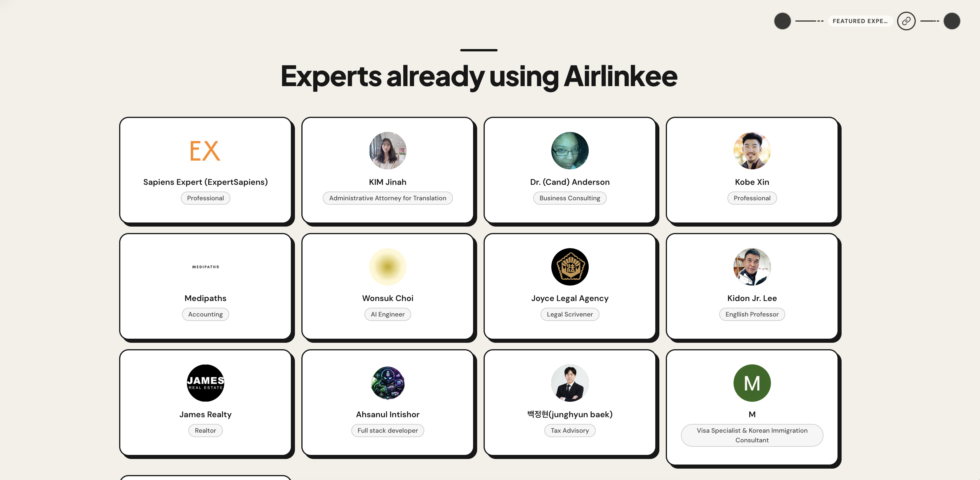This screenshot has width=980, height=480.
Task: Click the Medipaths logo
Action: pos(205,267)
